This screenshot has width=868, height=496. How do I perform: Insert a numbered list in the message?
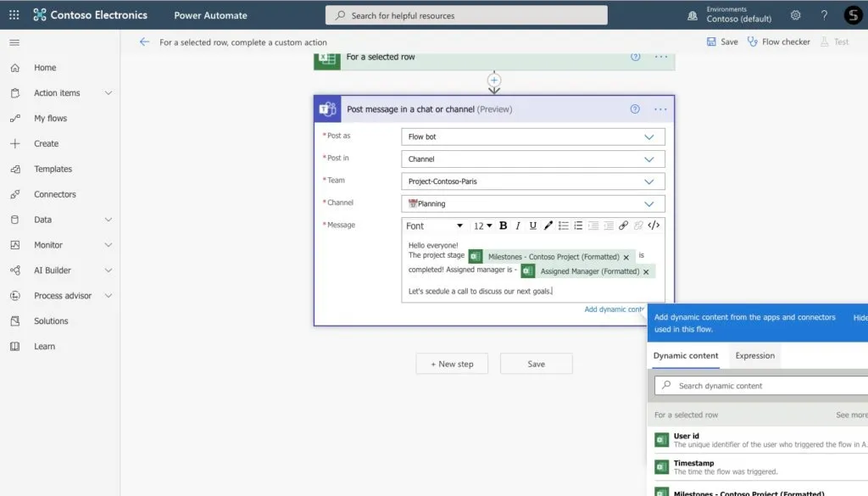tap(578, 226)
